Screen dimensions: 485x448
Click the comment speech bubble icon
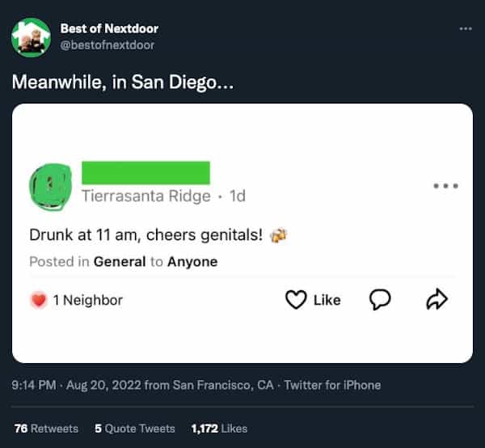click(380, 300)
